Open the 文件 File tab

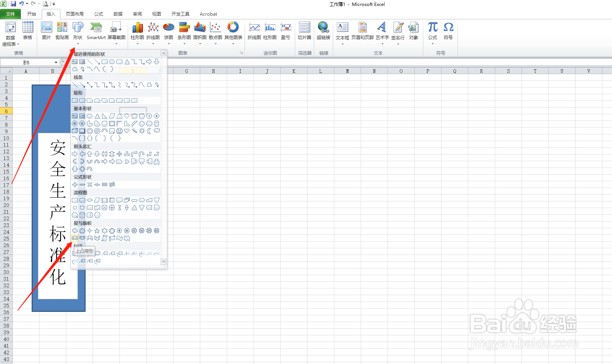tap(10, 14)
